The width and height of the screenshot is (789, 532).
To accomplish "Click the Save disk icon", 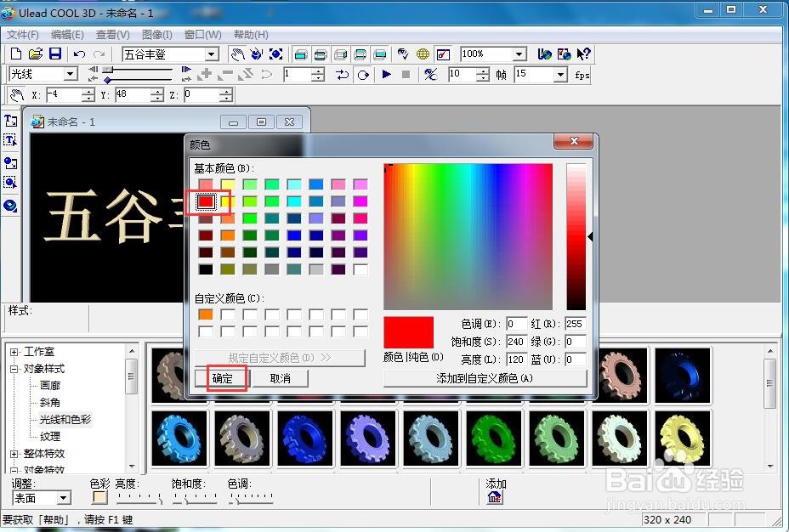I will [55, 54].
